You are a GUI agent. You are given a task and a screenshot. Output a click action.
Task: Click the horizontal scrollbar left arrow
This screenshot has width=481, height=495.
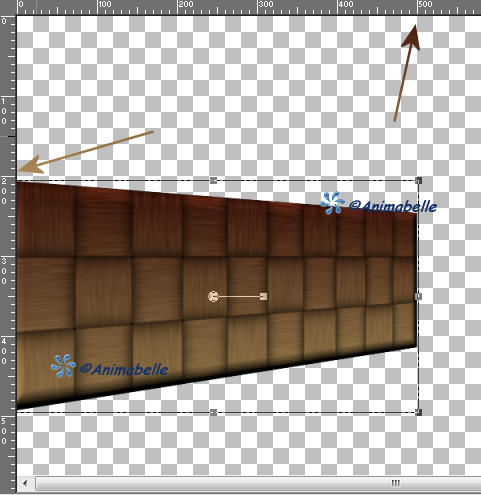tap(25, 483)
